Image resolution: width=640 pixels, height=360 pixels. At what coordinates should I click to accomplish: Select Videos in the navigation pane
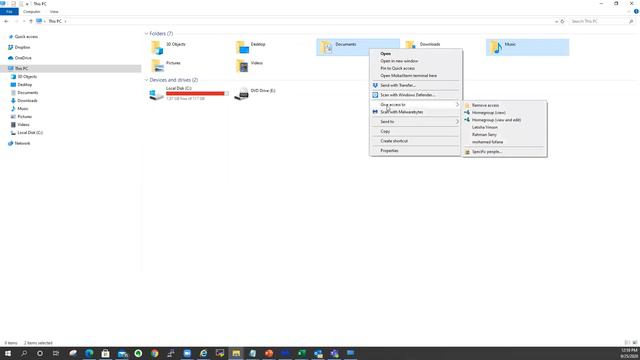coord(23,124)
